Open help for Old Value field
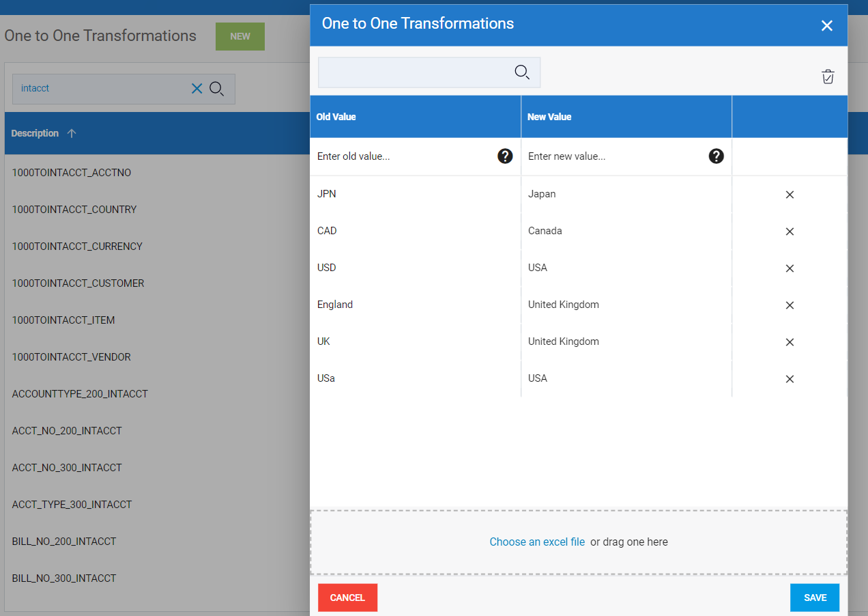Viewport: 868px width, 616px height. 504,156
